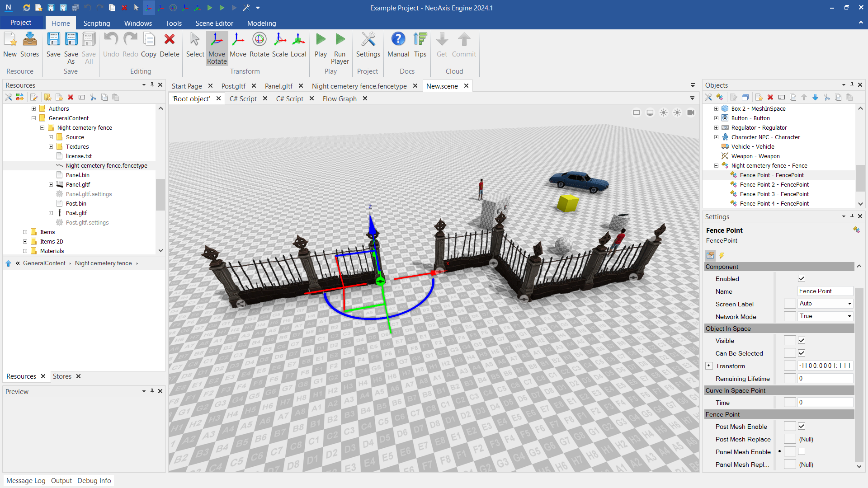Activate the Scale tool in the ribbon
868x488 pixels.
pos(280,45)
